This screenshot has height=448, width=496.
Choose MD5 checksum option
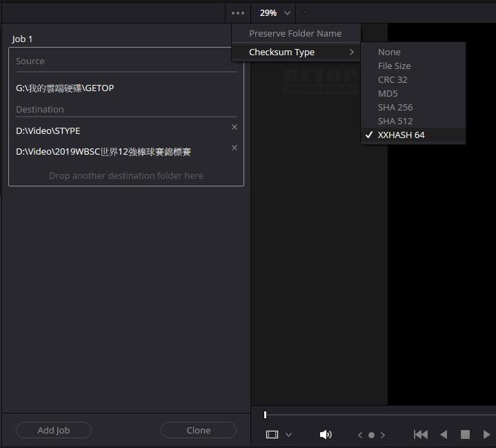(413, 94)
